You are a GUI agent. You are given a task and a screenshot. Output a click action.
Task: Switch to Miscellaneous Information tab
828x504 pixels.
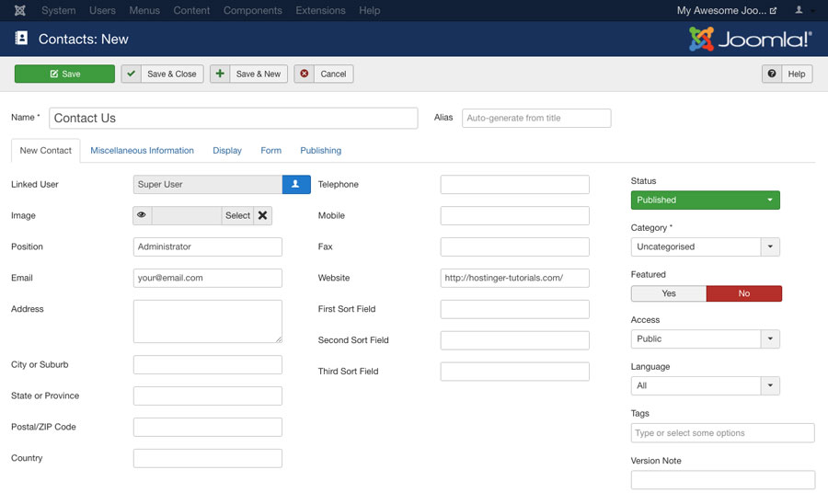[x=142, y=151]
